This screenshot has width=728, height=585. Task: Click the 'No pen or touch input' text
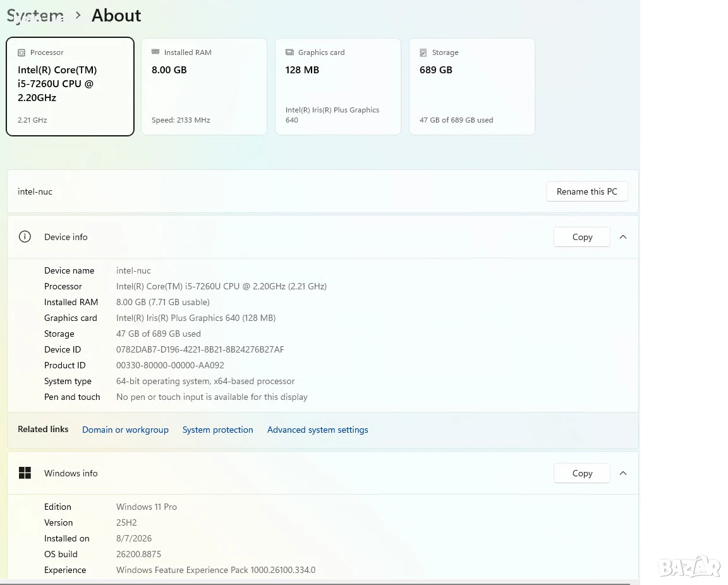[x=212, y=397]
